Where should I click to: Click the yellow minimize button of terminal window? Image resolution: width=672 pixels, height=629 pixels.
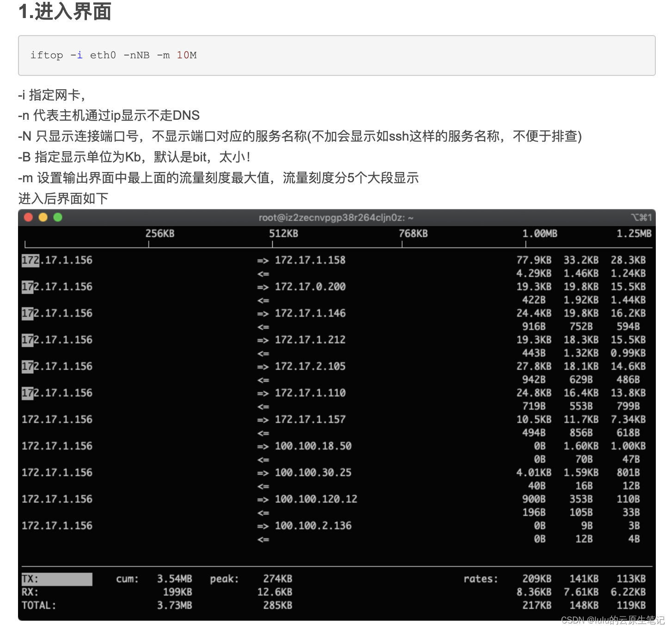(x=43, y=217)
